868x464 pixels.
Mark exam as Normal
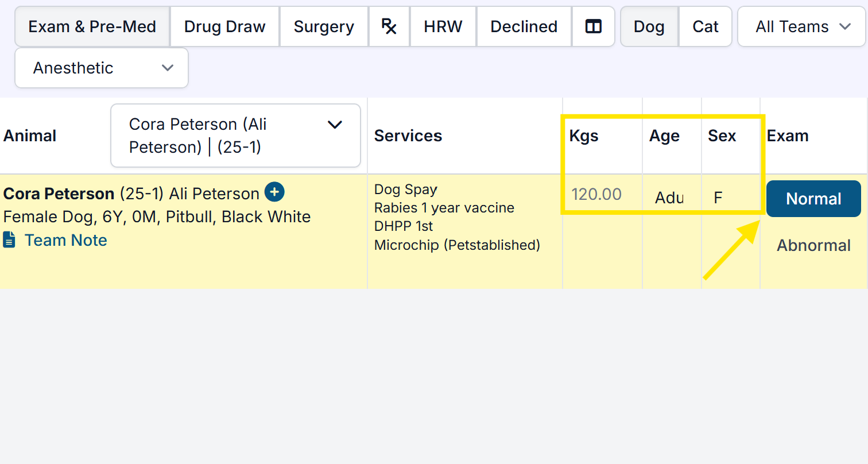tap(813, 199)
